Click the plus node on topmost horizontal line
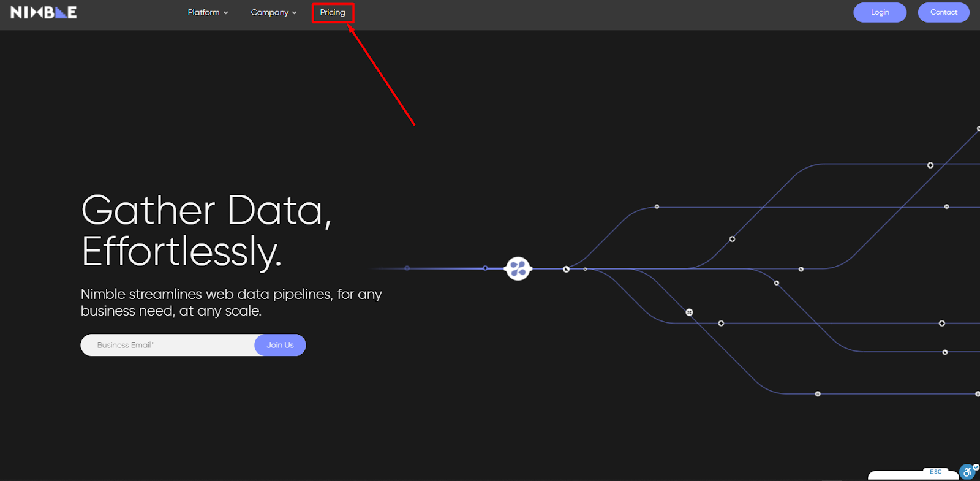 (930, 165)
